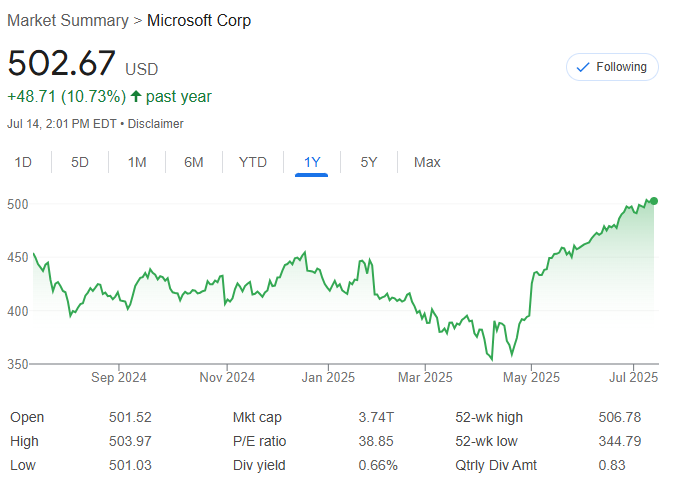This screenshot has width=678, height=493.
Task: Click the green up arrow icon
Action: [136, 96]
